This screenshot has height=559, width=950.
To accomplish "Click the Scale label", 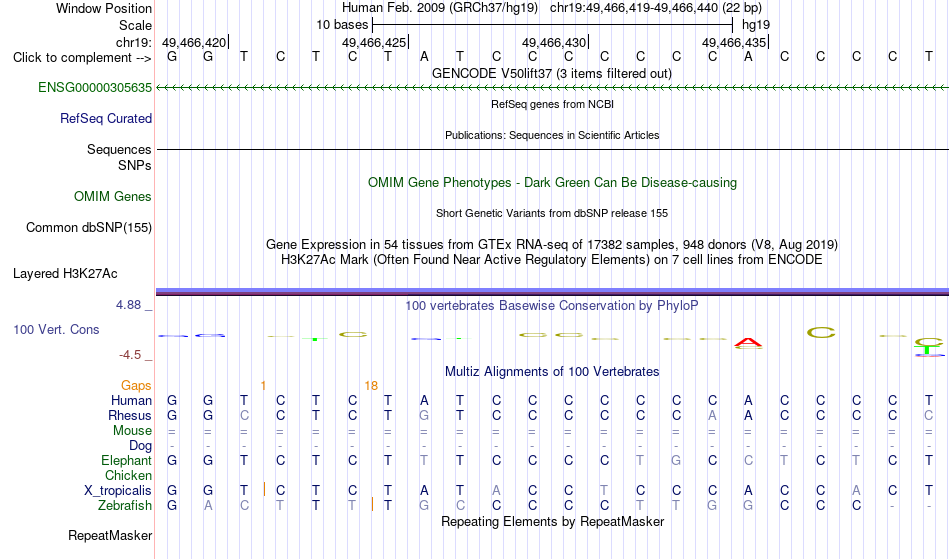I will (136, 26).
